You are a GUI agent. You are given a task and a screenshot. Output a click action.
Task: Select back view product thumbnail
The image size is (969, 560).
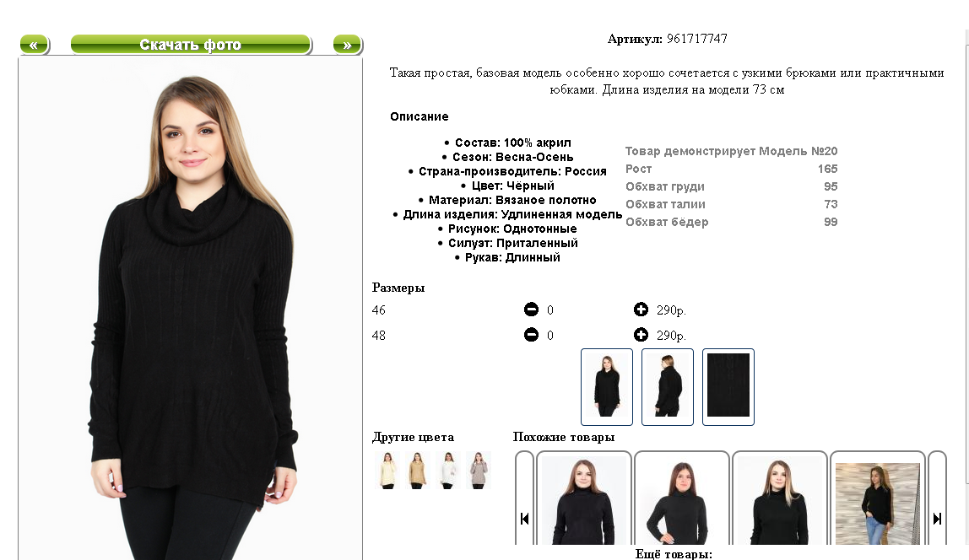pyautogui.click(x=668, y=387)
